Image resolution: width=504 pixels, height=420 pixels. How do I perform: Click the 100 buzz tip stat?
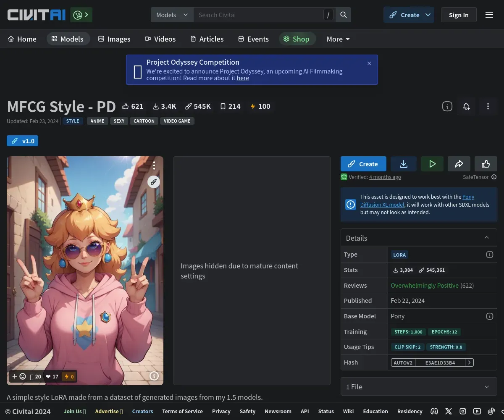pos(260,106)
